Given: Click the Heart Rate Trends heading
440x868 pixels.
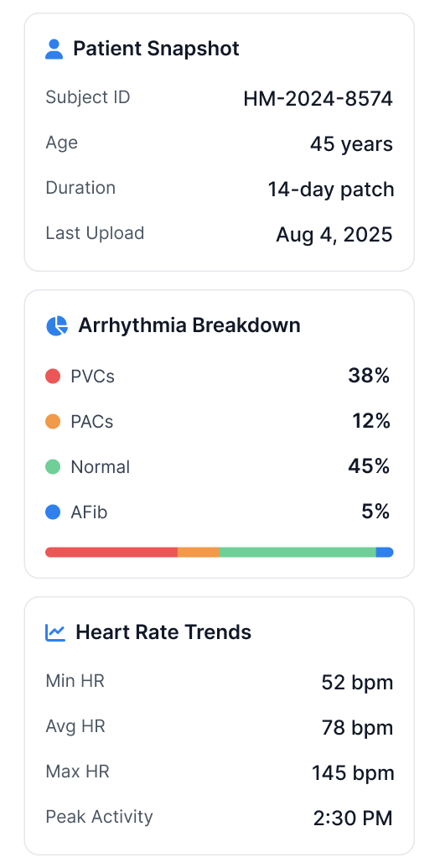Looking at the screenshot, I should coord(163,632).
